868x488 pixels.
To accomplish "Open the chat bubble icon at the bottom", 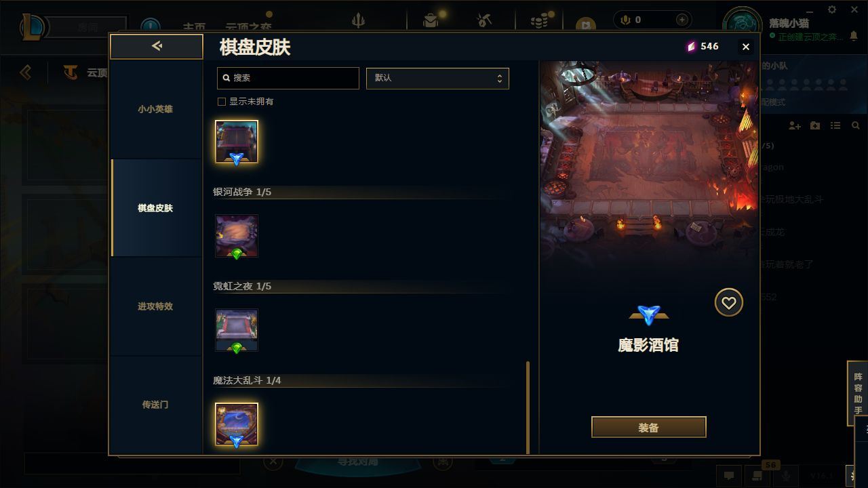I will pos(729,476).
